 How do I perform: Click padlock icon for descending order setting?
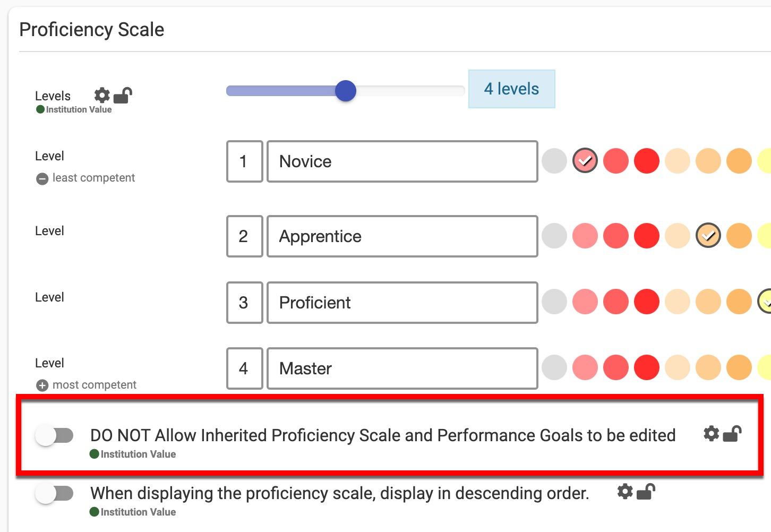tap(646, 492)
